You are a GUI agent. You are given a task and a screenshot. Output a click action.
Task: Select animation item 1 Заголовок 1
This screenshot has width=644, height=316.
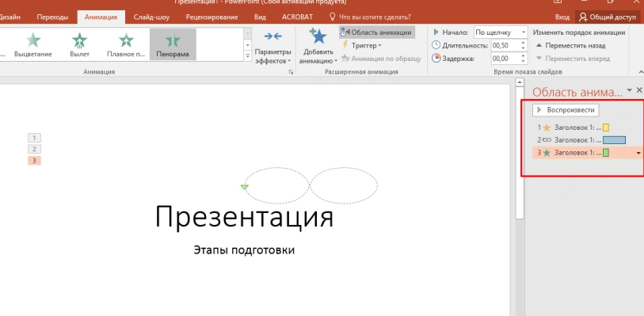click(x=587, y=128)
